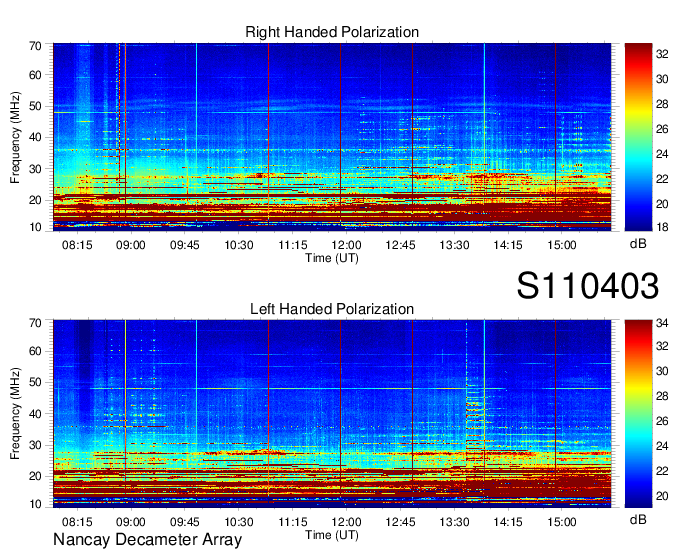Click the 08:15 tick on upper time axis
680x552 pixels.
click(x=77, y=245)
